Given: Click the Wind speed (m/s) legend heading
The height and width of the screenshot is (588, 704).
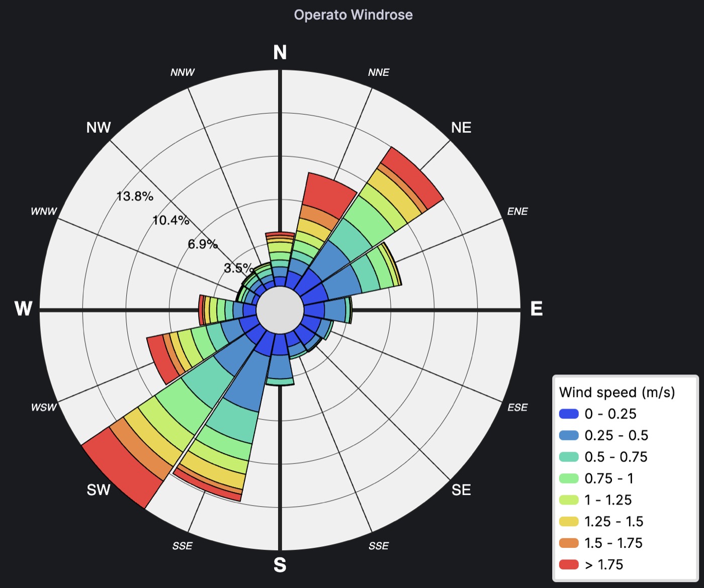Looking at the screenshot, I should click(x=617, y=392).
